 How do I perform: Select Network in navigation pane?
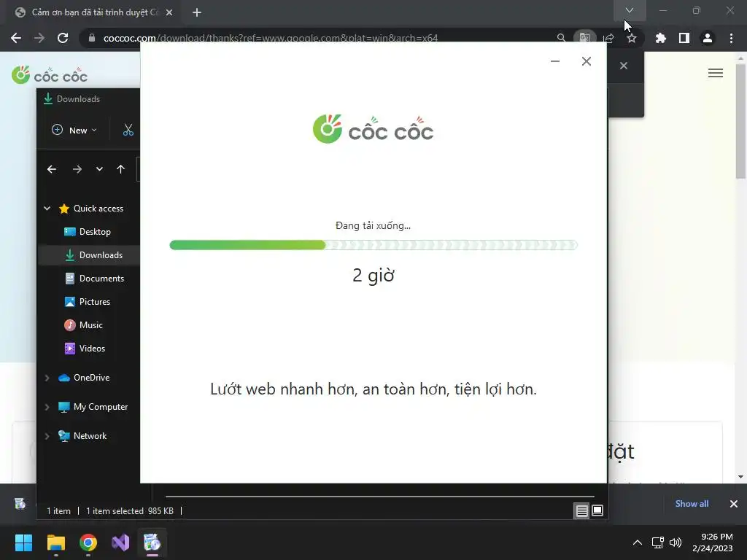point(90,436)
